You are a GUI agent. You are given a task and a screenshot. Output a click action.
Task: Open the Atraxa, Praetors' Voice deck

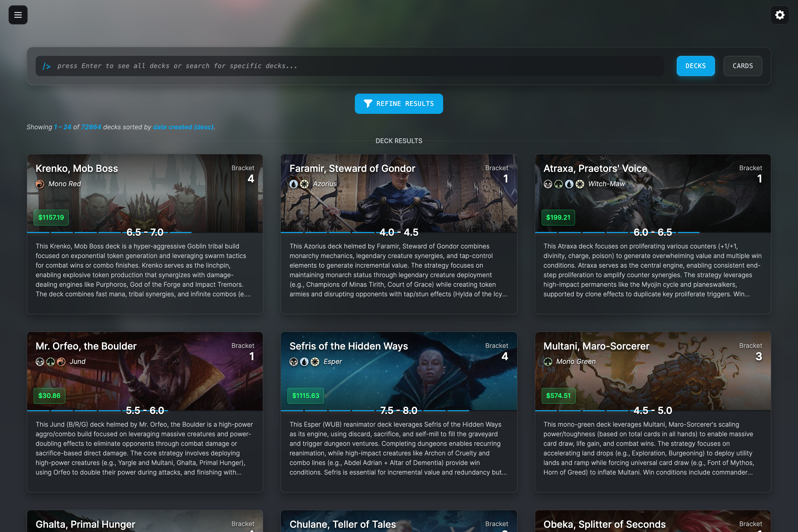(x=595, y=168)
